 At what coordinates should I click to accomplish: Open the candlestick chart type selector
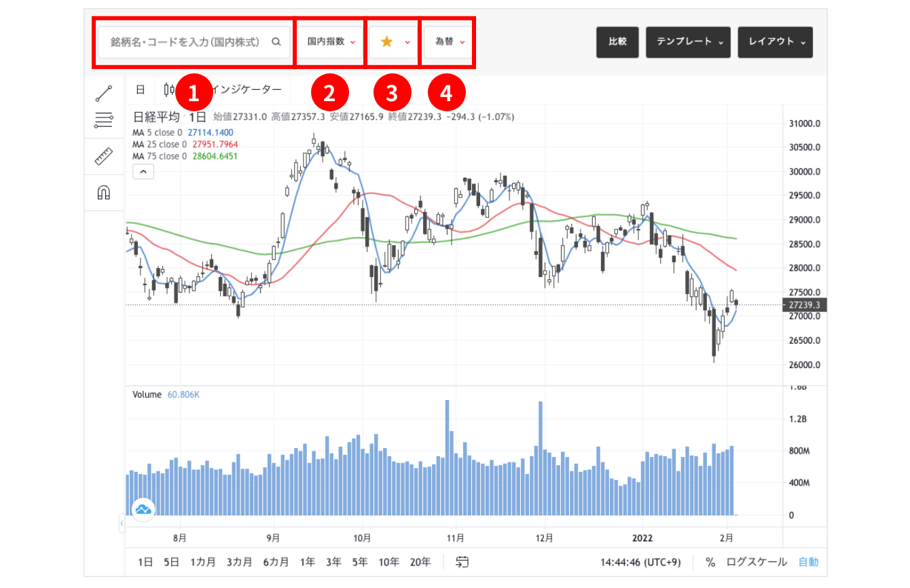169,90
